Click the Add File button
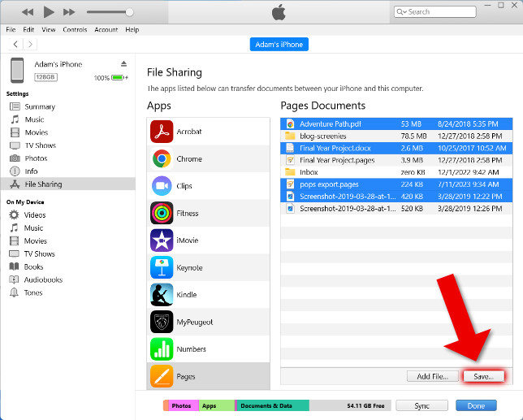 (x=432, y=376)
